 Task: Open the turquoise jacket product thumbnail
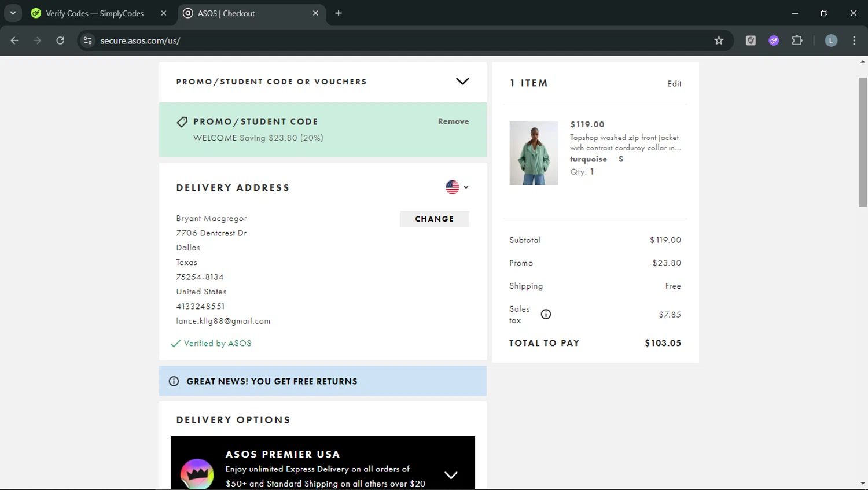click(534, 153)
